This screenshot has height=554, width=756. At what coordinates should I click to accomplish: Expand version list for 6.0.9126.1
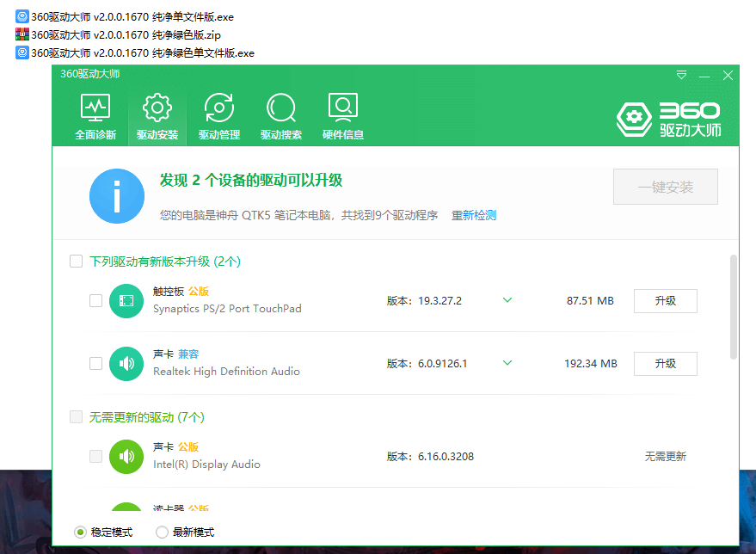pos(507,362)
